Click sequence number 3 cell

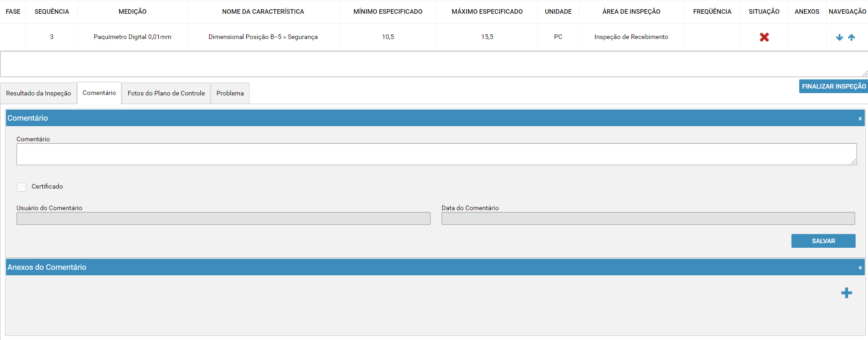click(52, 37)
